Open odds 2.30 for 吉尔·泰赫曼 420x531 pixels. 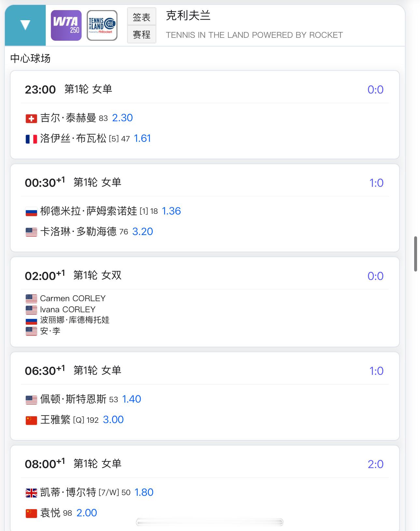(122, 118)
